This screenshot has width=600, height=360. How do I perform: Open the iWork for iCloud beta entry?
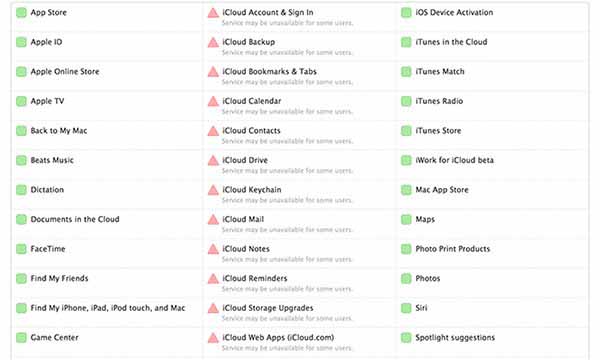455,160
